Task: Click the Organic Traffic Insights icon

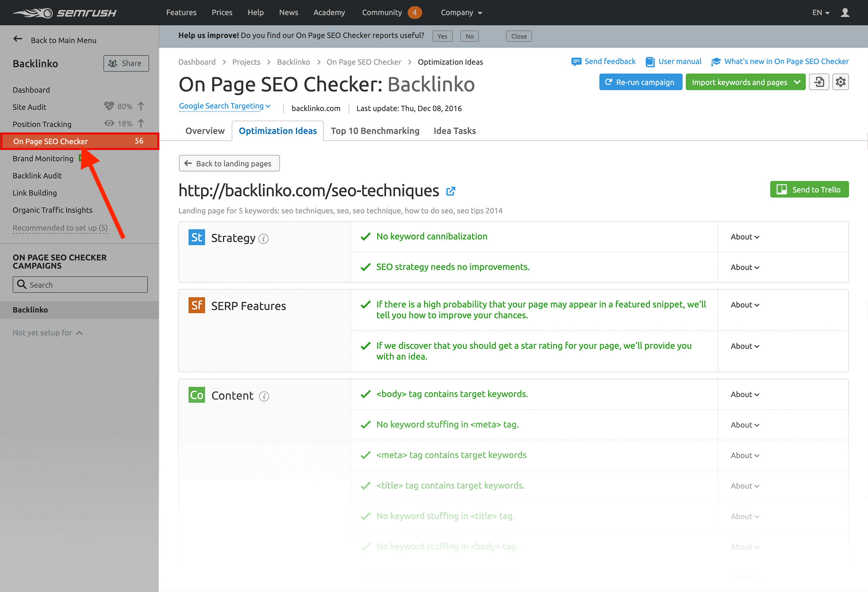Action: coord(52,210)
